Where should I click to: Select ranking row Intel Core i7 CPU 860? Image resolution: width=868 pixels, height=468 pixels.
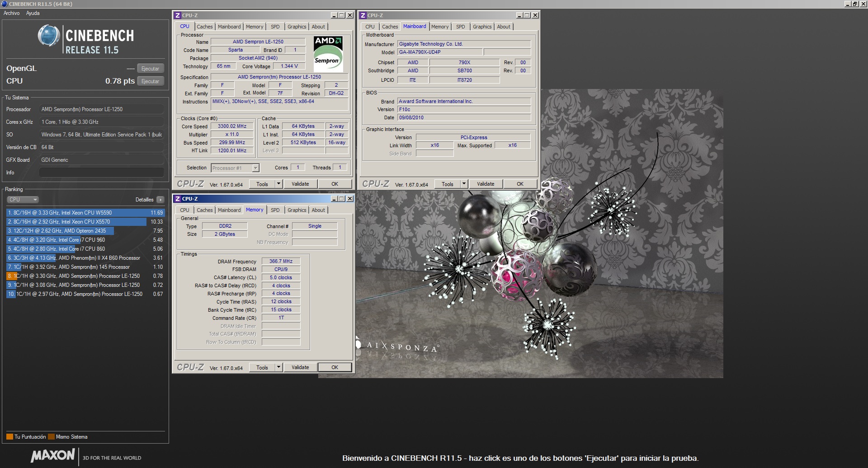pos(85,249)
